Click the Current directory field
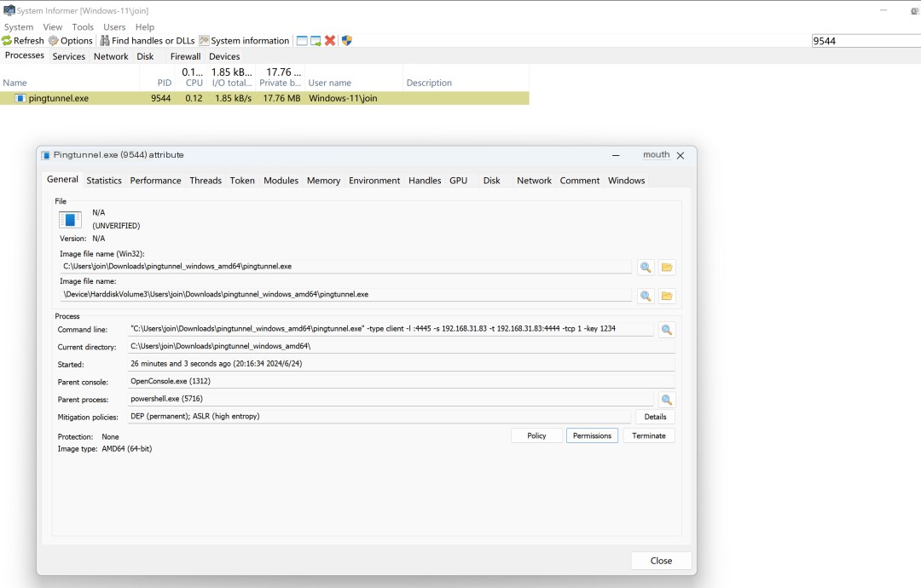The height and width of the screenshot is (588, 921). [401, 346]
